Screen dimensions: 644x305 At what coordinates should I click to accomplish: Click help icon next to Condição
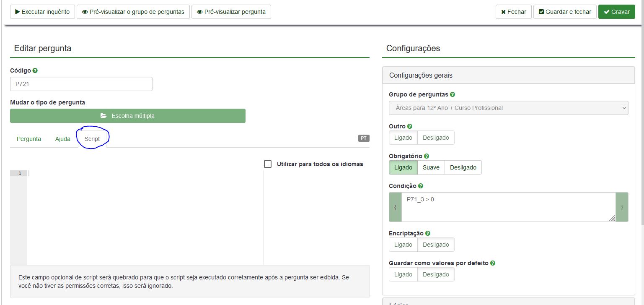(x=421, y=186)
